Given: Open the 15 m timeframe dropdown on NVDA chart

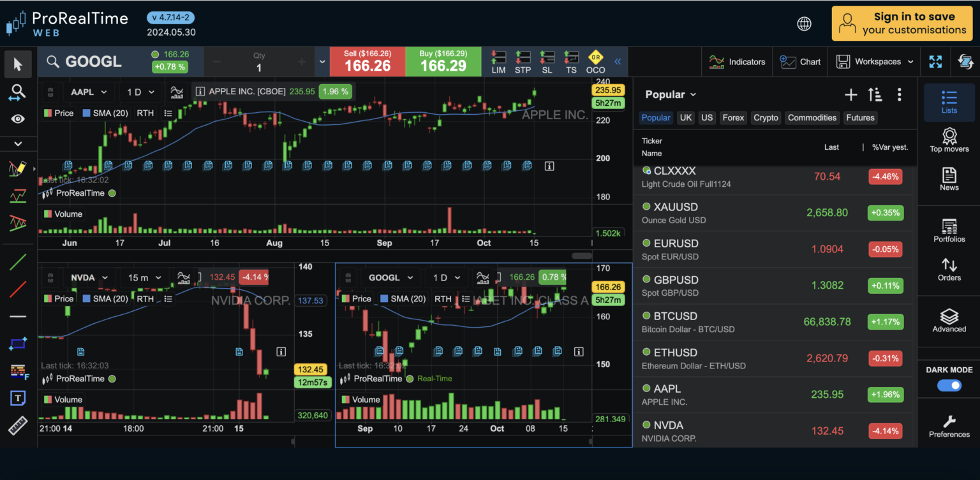Looking at the screenshot, I should pos(144,277).
